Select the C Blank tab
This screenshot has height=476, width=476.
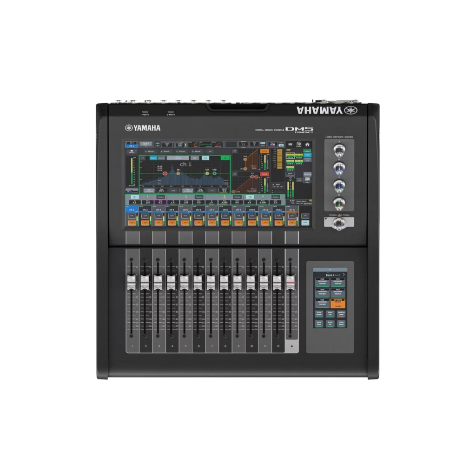click(181, 152)
